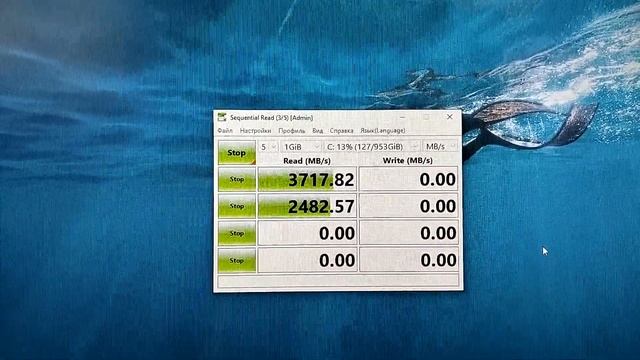Click the Write (MB/s) column header
This screenshot has height=360, width=640.
(x=407, y=161)
